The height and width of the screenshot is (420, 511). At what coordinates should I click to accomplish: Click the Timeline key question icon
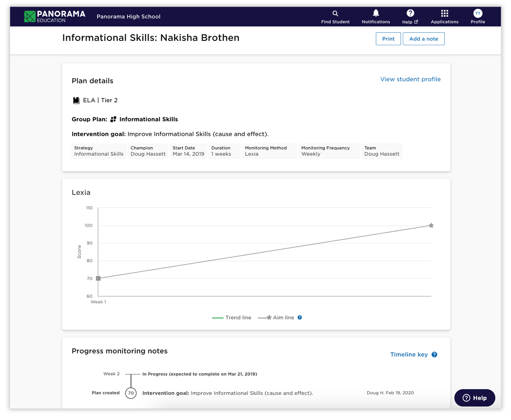(x=434, y=355)
